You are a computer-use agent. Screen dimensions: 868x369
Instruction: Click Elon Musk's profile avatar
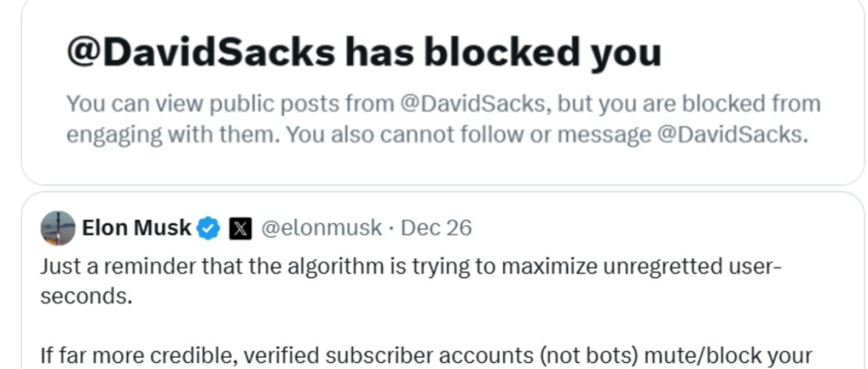58,227
